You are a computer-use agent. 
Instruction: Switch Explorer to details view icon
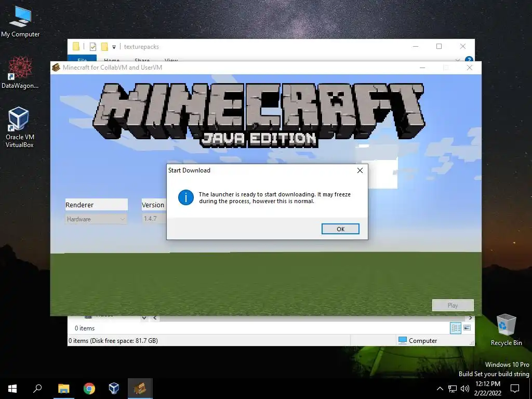456,328
